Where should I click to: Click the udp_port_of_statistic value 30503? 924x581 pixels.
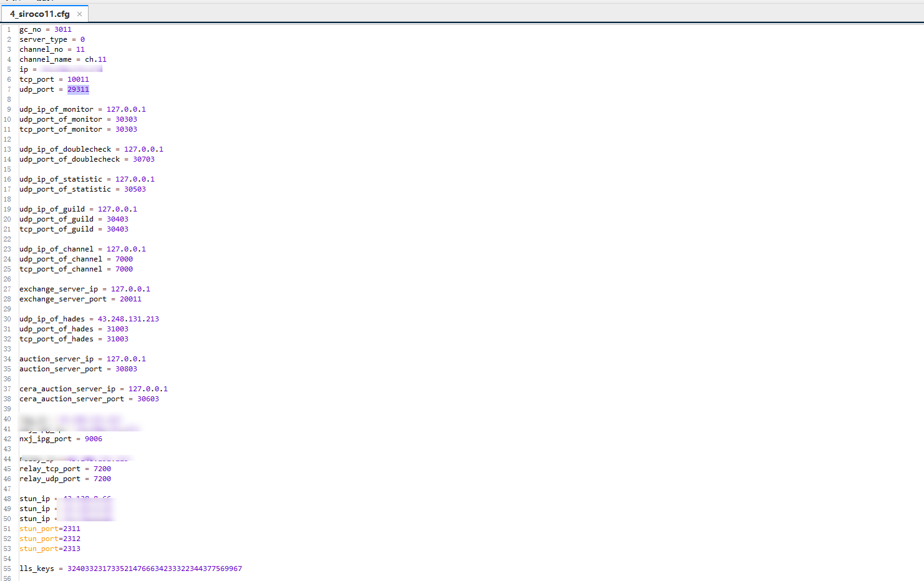(x=135, y=189)
